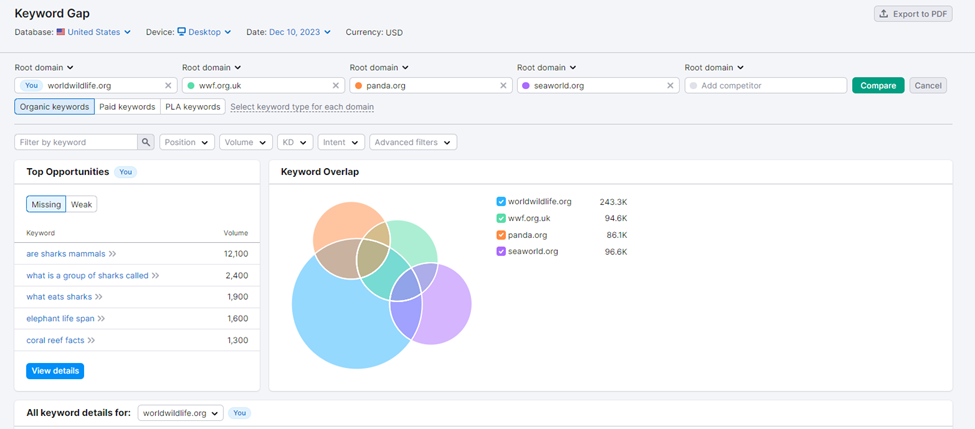Click the Export to PDF button
The height and width of the screenshot is (429, 975).
point(913,14)
